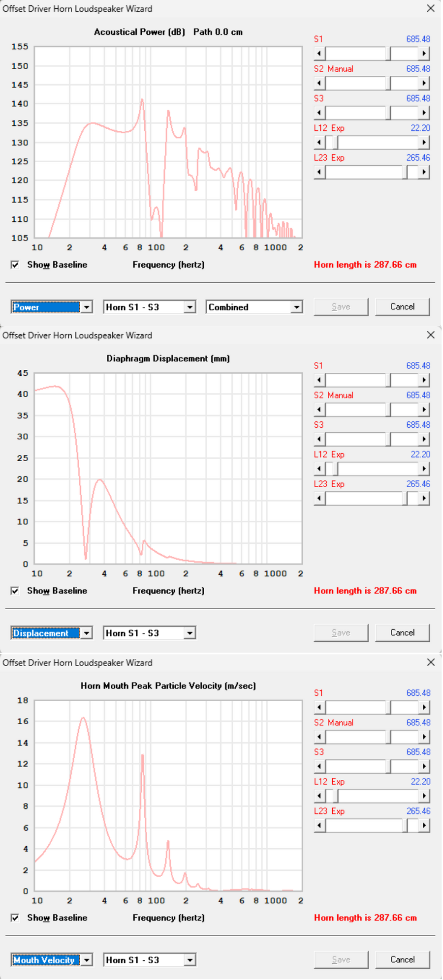Image resolution: width=443 pixels, height=980 pixels.
Task: Click S1 slider right arrow in Power window
Action: 424,53
